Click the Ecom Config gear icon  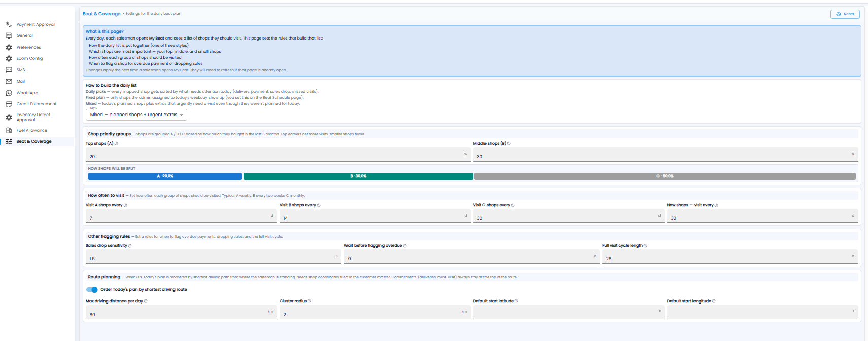pyautogui.click(x=9, y=58)
